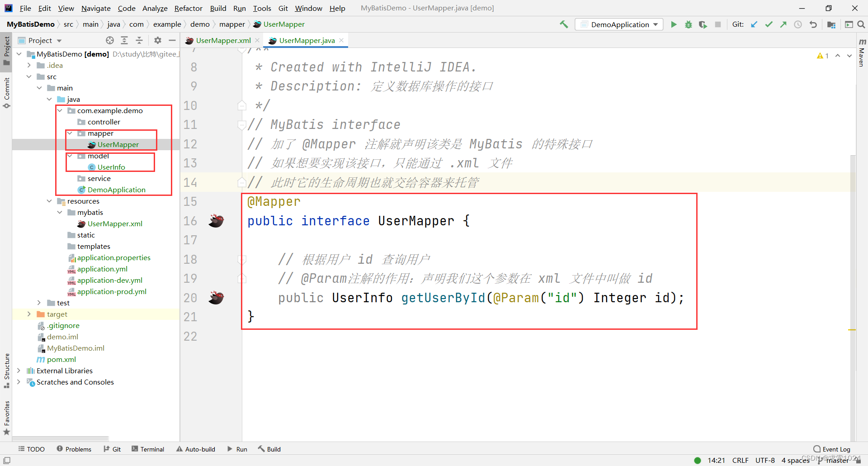Click the Stop process square icon
The image size is (868, 466).
[717, 24]
